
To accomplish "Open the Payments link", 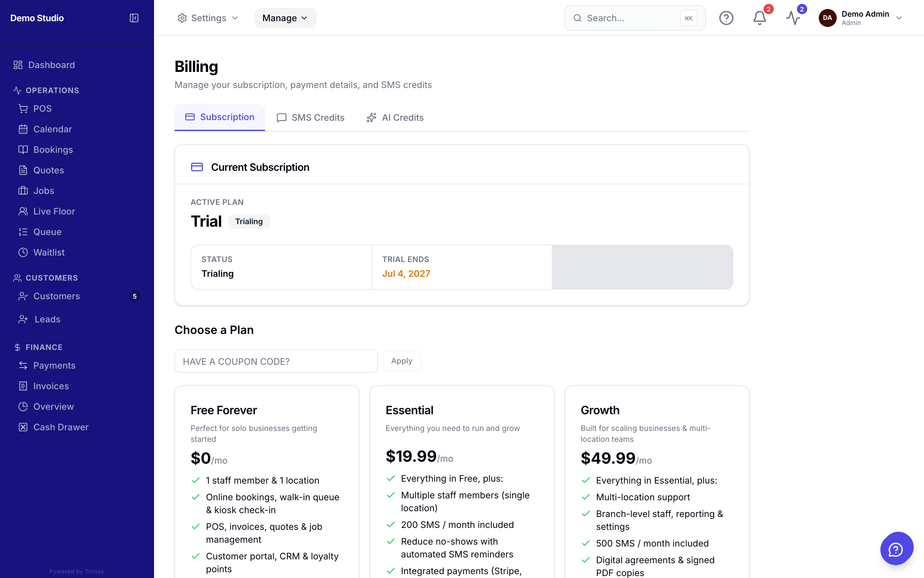I will [54, 365].
